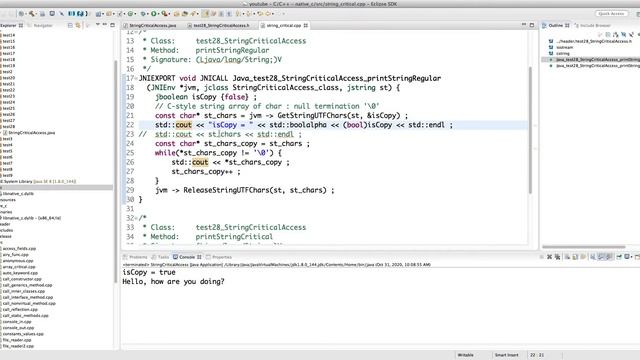The height and width of the screenshot is (360, 640).
Task: Click Remove Launch X icon in the Console
Action: (549, 257)
